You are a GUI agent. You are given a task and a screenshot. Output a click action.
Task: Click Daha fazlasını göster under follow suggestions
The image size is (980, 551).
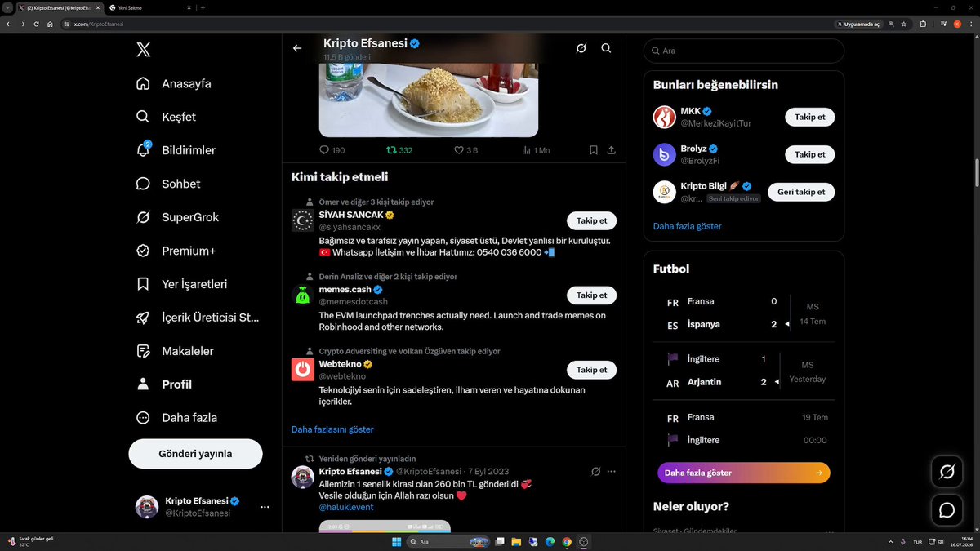(x=332, y=429)
